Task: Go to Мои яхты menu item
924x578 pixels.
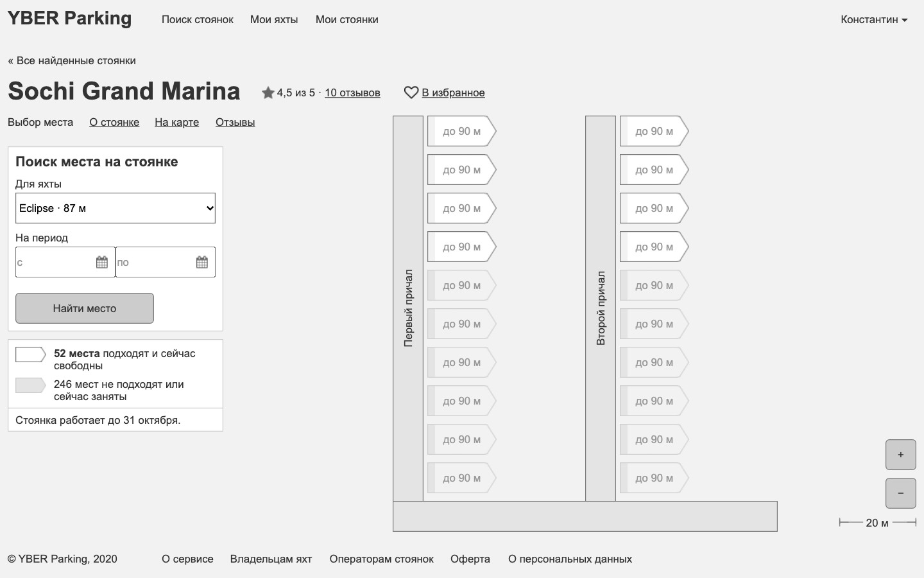Action: coord(274,19)
